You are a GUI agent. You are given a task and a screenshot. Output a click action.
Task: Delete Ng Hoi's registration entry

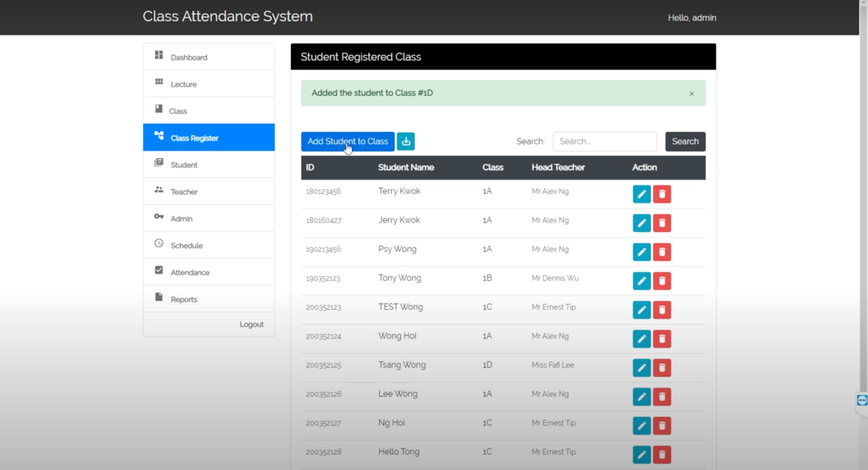point(662,426)
